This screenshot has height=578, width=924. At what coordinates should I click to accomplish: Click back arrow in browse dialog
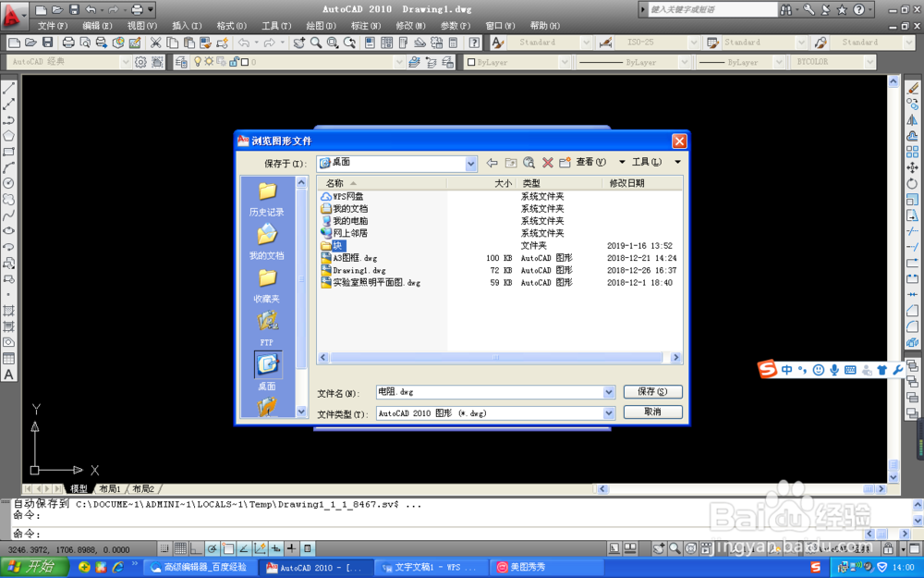(x=492, y=162)
